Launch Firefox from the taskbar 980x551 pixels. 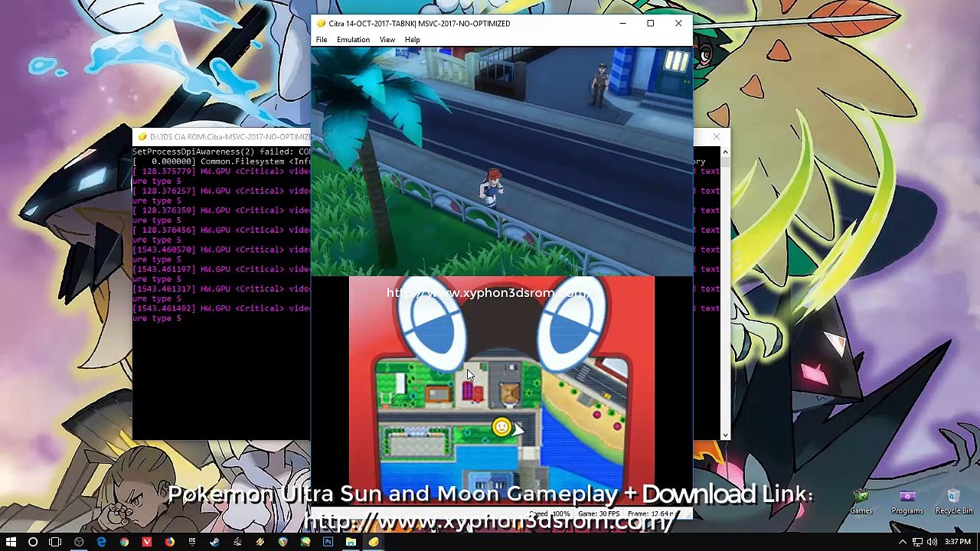pos(169,542)
